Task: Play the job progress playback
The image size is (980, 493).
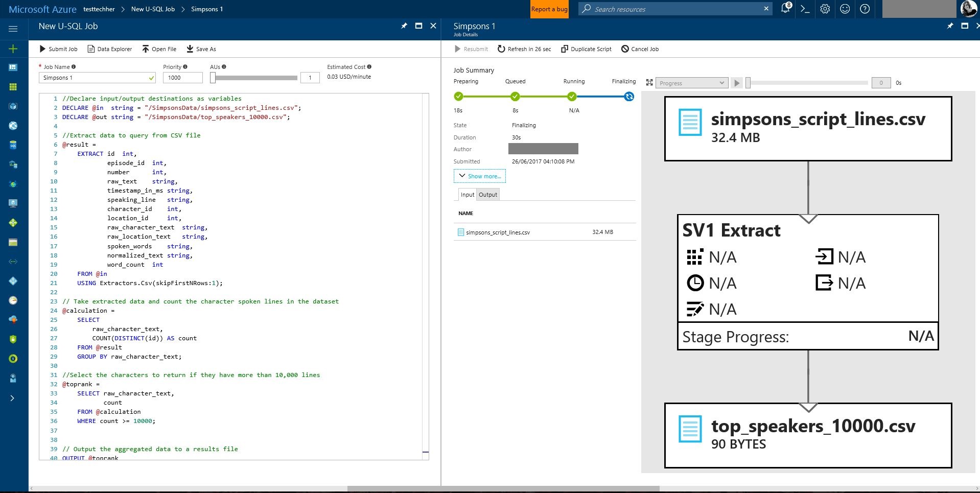Action: click(x=736, y=83)
